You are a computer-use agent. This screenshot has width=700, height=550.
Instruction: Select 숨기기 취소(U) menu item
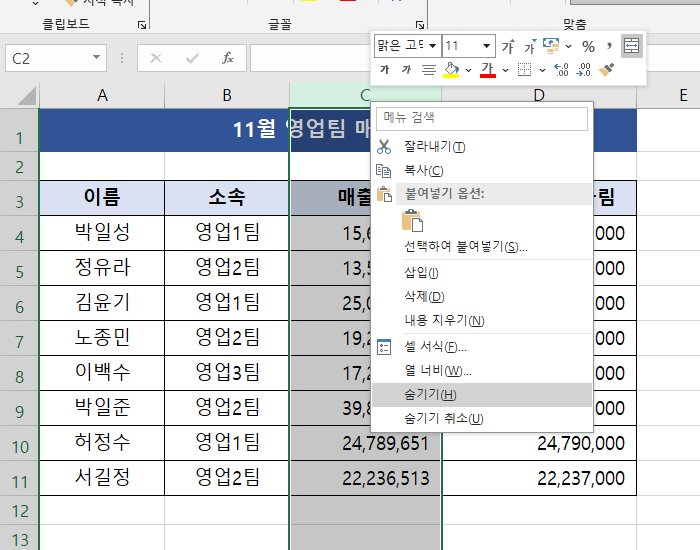click(x=482, y=419)
